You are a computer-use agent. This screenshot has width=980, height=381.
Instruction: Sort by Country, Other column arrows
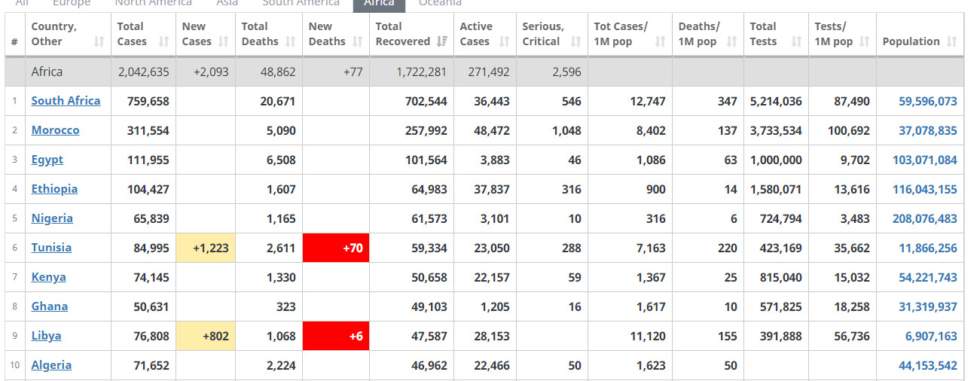pyautogui.click(x=99, y=41)
